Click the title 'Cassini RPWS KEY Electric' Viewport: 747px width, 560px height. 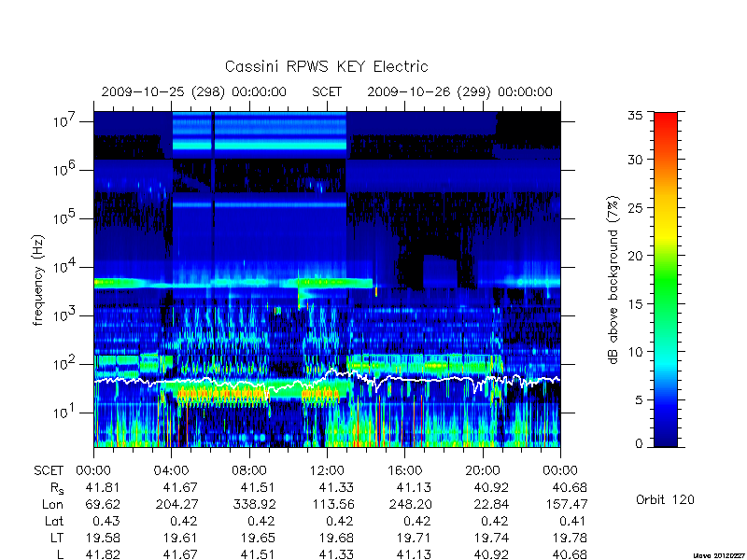click(326, 66)
